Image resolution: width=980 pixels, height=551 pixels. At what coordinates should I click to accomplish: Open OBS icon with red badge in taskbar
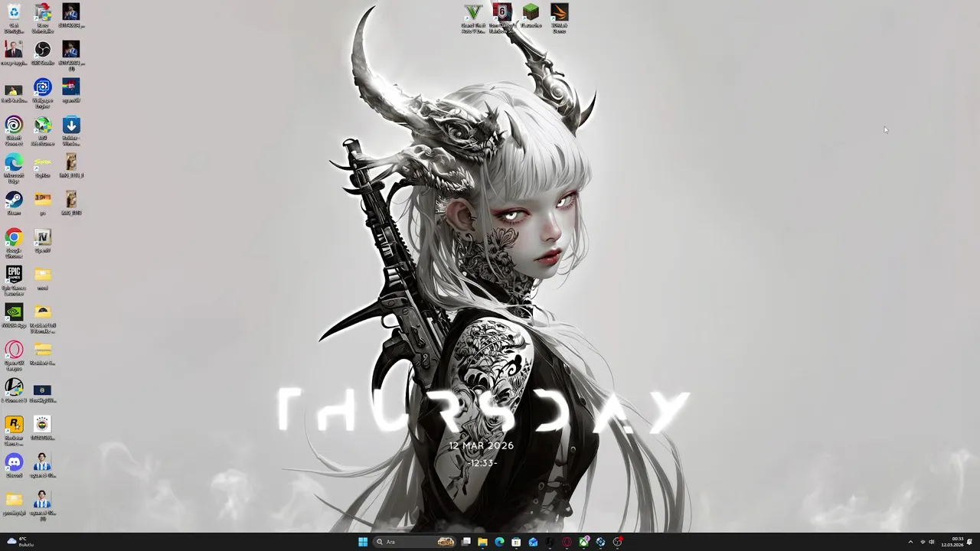pos(617,542)
